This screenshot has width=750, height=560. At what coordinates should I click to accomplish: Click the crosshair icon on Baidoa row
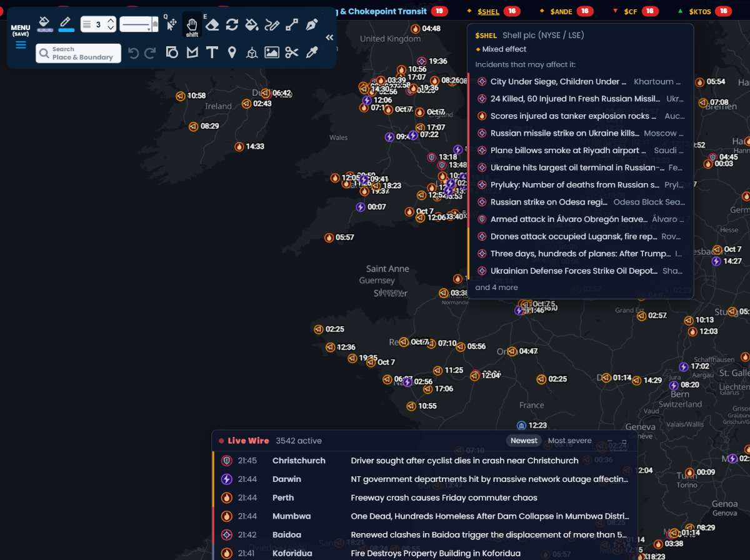[227, 535]
